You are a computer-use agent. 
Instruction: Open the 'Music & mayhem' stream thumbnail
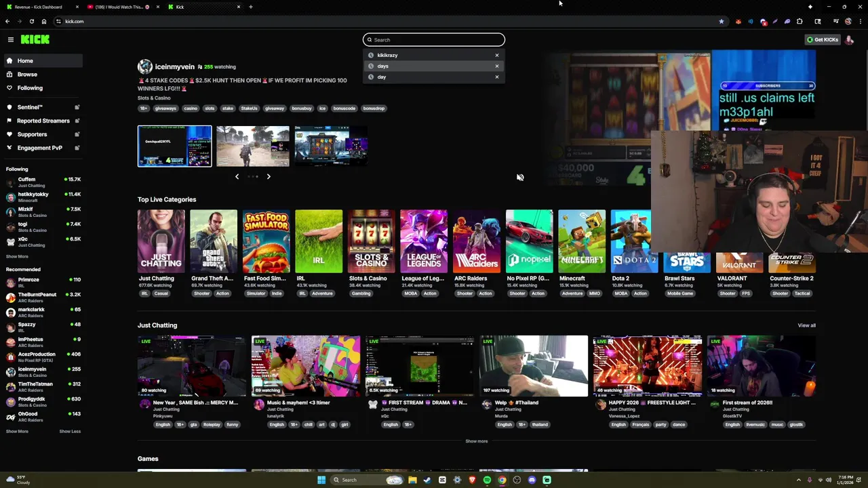point(306,366)
